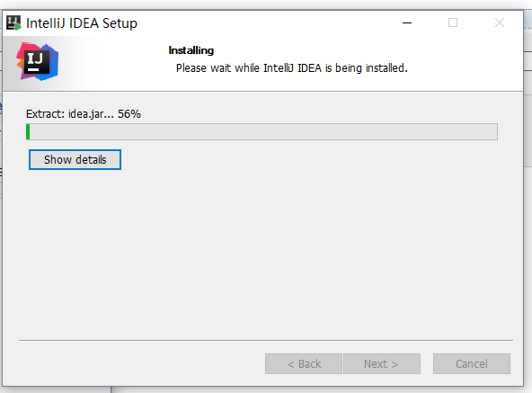Go to the previous step with Back

(304, 364)
